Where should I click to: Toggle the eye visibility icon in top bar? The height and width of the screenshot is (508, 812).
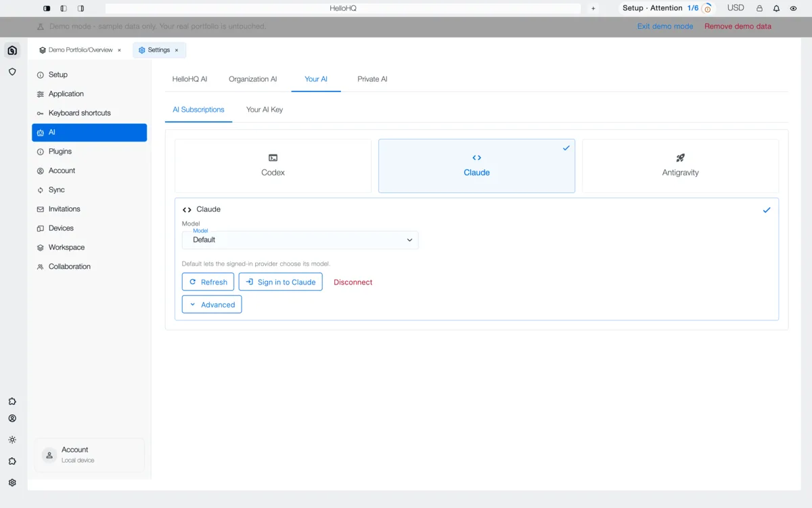coord(793,8)
